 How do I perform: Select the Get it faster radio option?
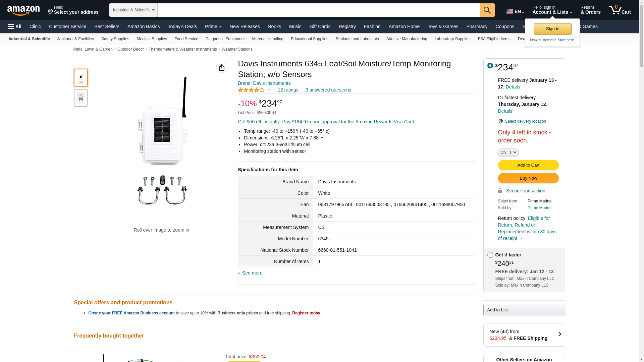[x=490, y=255]
